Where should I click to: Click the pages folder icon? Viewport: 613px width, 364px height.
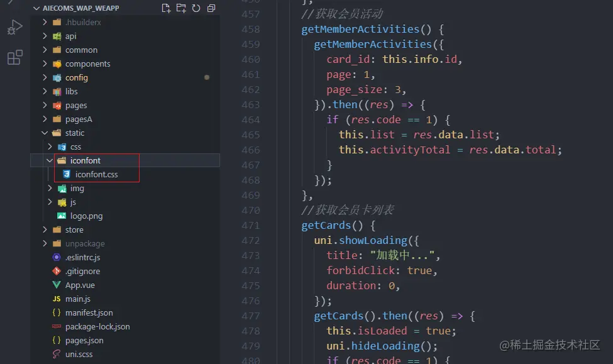[57, 106]
